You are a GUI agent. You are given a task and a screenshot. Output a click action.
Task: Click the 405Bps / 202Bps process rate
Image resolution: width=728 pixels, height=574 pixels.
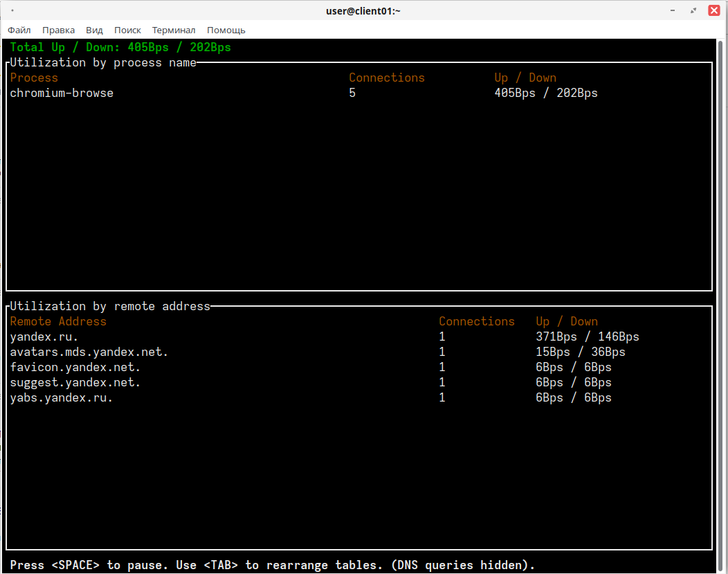(546, 93)
